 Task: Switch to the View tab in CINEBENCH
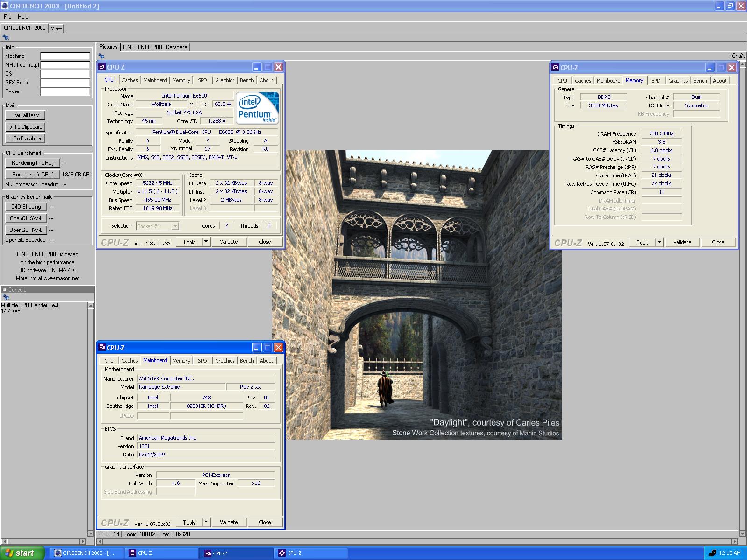(56, 28)
